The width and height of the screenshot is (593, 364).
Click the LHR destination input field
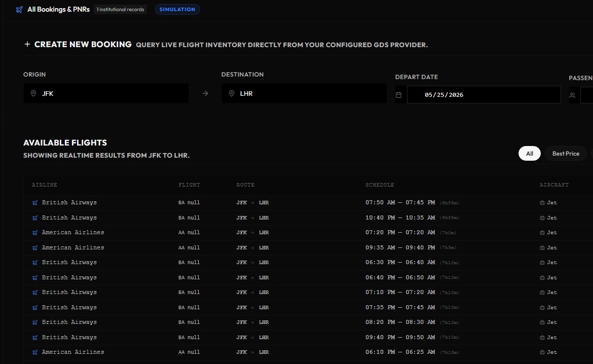click(304, 93)
